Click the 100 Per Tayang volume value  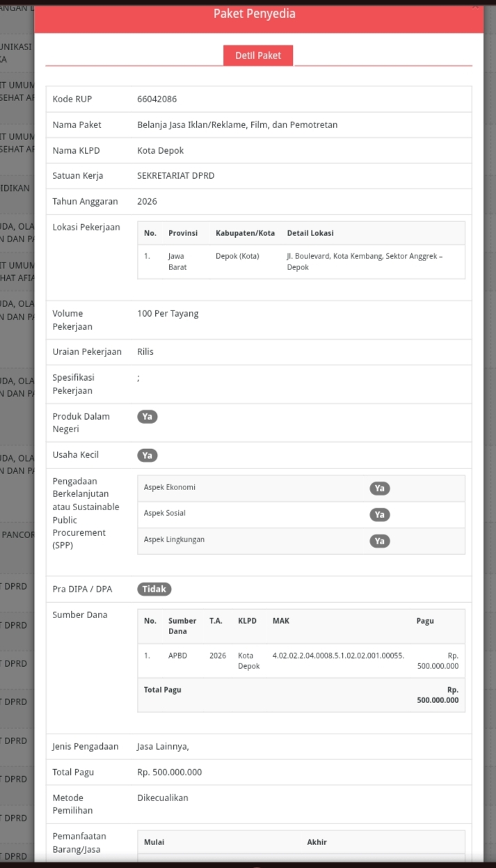[x=168, y=314]
